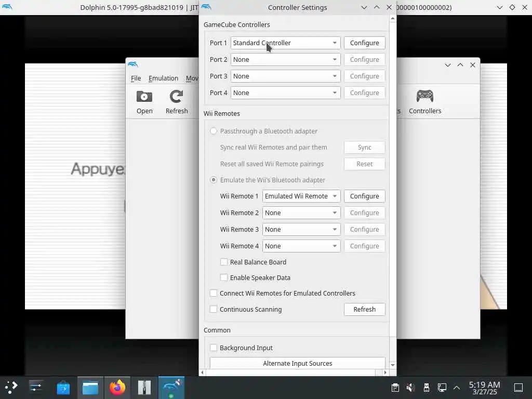Click the Controllers gamepad icon in Dolphin toolbar
The image size is (532, 399).
tap(425, 102)
